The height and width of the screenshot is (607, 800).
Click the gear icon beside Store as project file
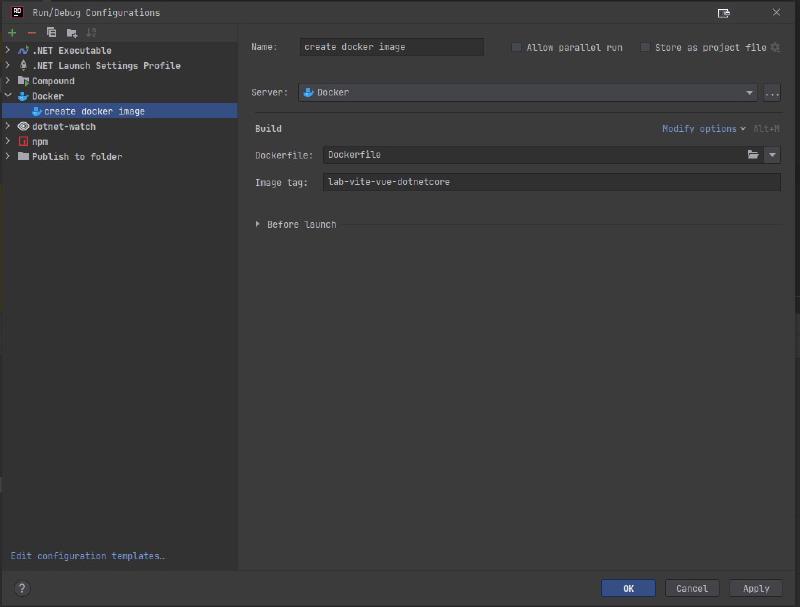pos(775,47)
